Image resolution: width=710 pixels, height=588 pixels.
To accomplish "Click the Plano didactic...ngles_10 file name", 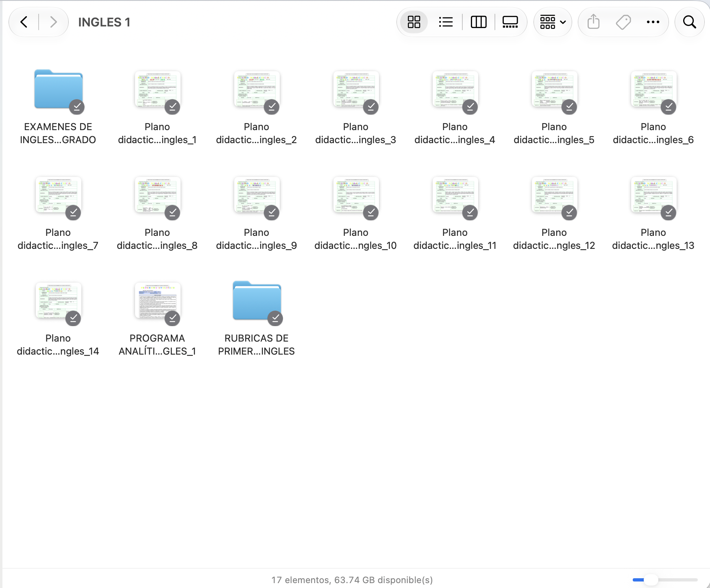I will [356, 239].
